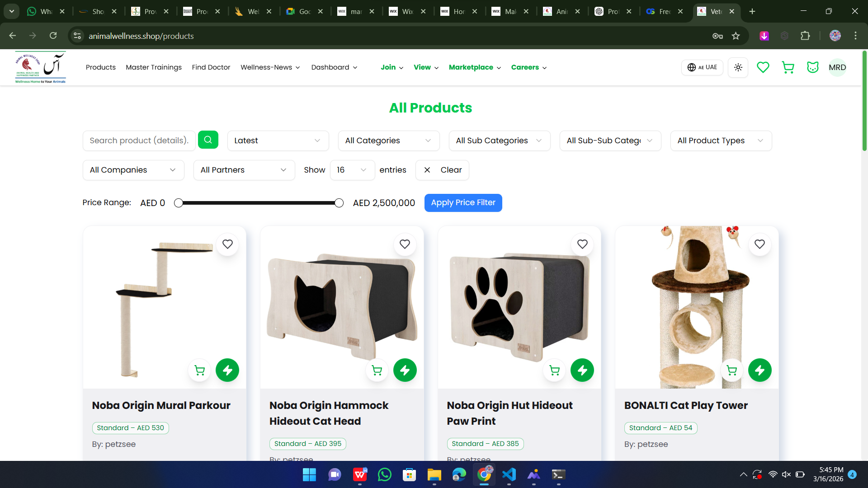Click the green search magnifier button

(208, 140)
